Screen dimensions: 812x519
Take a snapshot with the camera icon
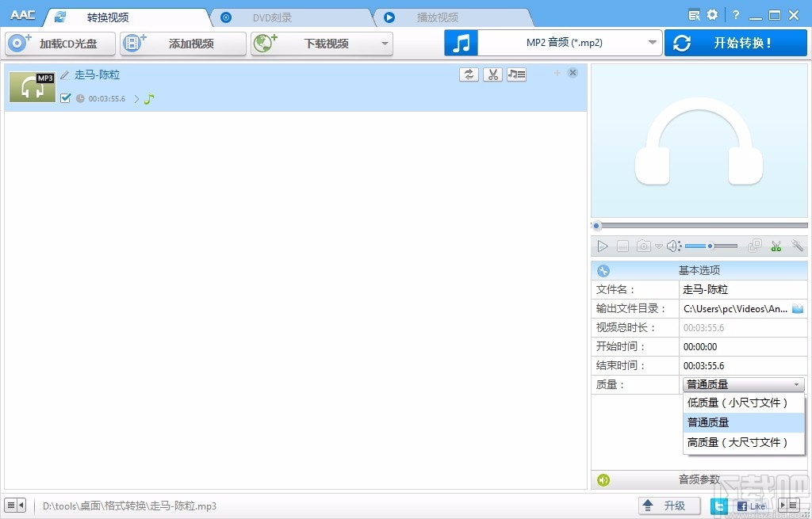click(x=643, y=246)
